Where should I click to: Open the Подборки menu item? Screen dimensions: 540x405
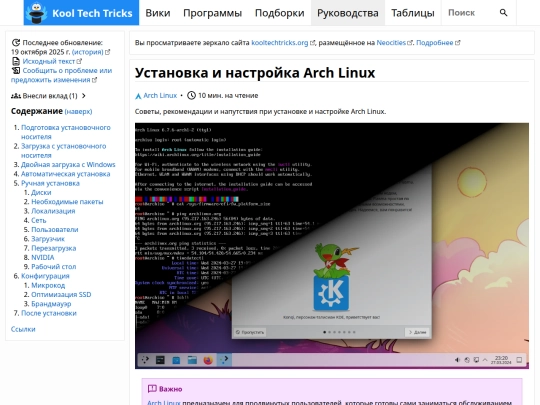280,13
